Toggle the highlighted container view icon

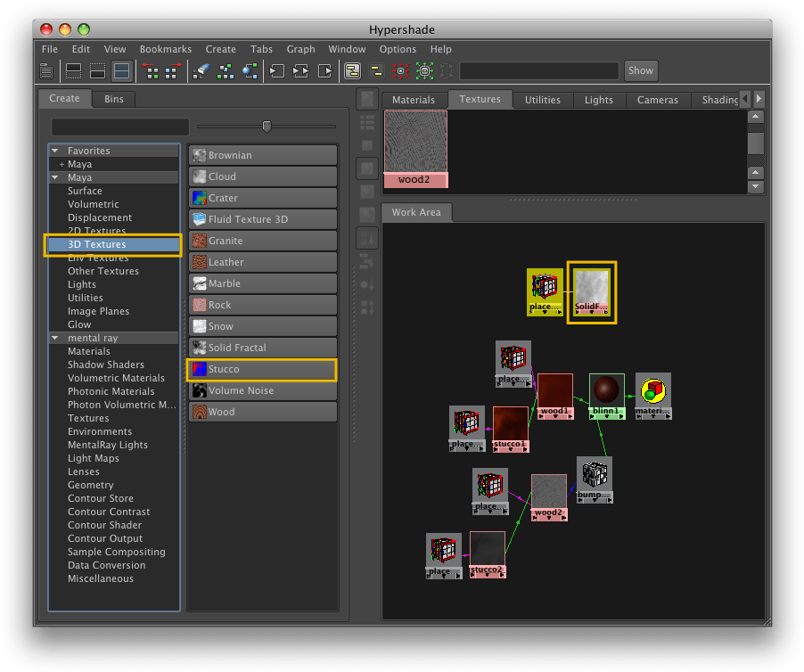coord(352,70)
